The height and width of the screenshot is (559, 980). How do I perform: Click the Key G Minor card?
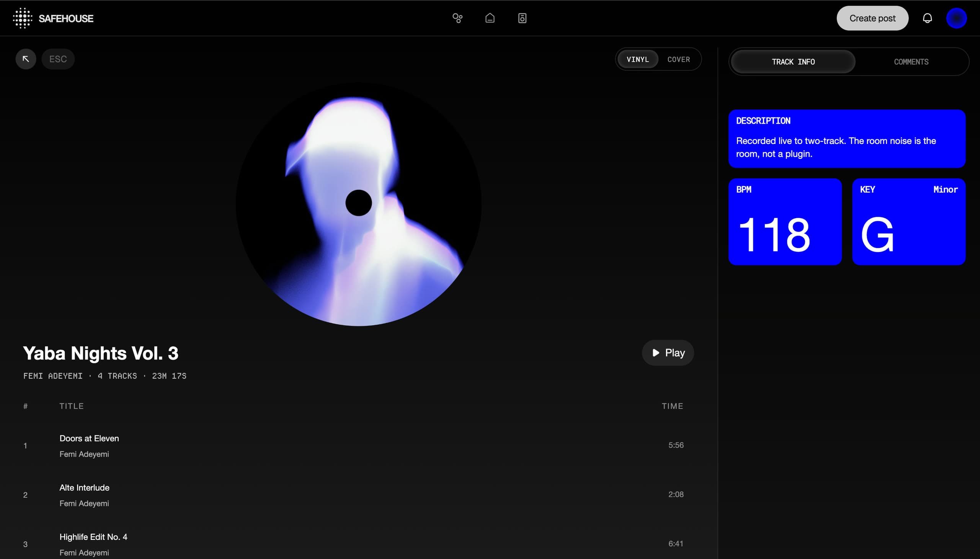coord(908,222)
